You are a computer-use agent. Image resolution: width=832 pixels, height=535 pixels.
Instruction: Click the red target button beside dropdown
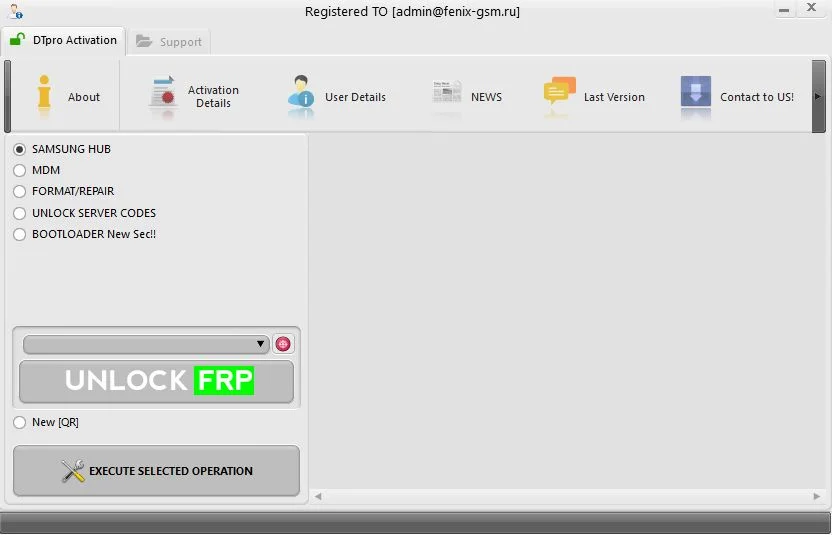283,344
